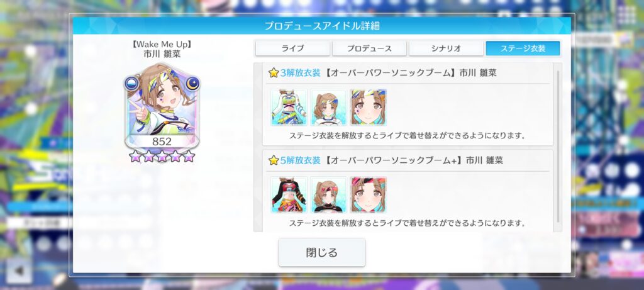Open the ライブ tab
644x290 pixels.
pyautogui.click(x=292, y=48)
